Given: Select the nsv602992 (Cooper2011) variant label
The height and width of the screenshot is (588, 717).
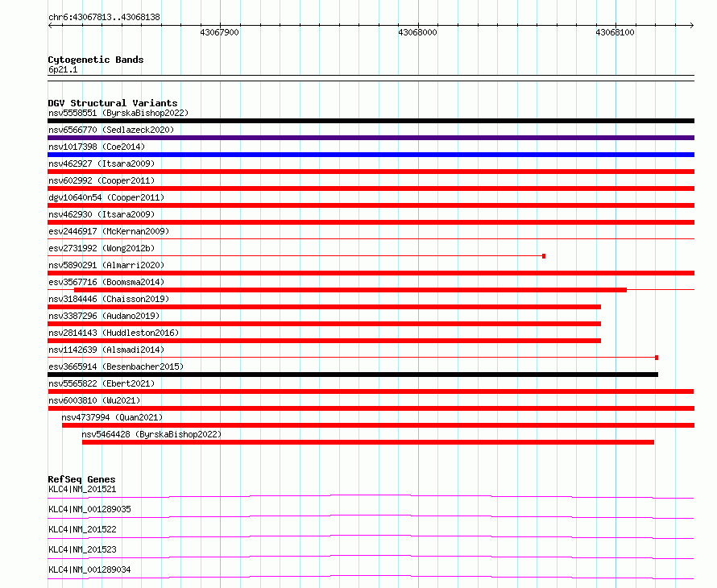Looking at the screenshot, I should tap(102, 180).
